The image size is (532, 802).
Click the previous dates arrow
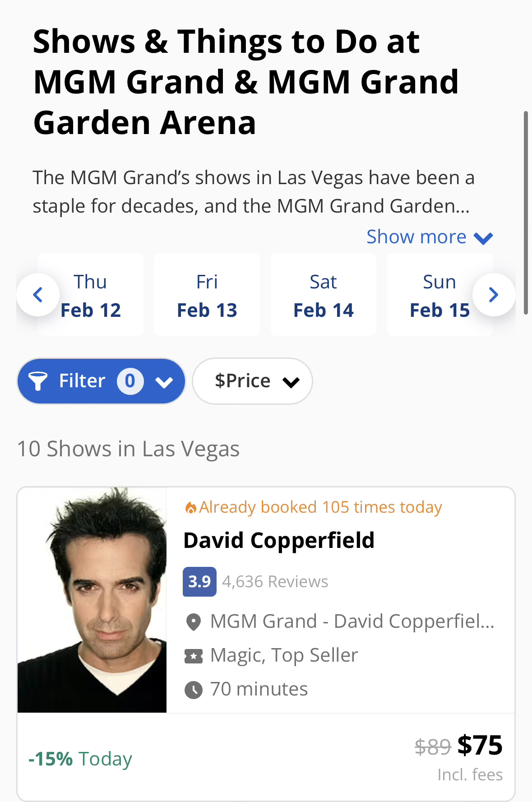coord(38,295)
